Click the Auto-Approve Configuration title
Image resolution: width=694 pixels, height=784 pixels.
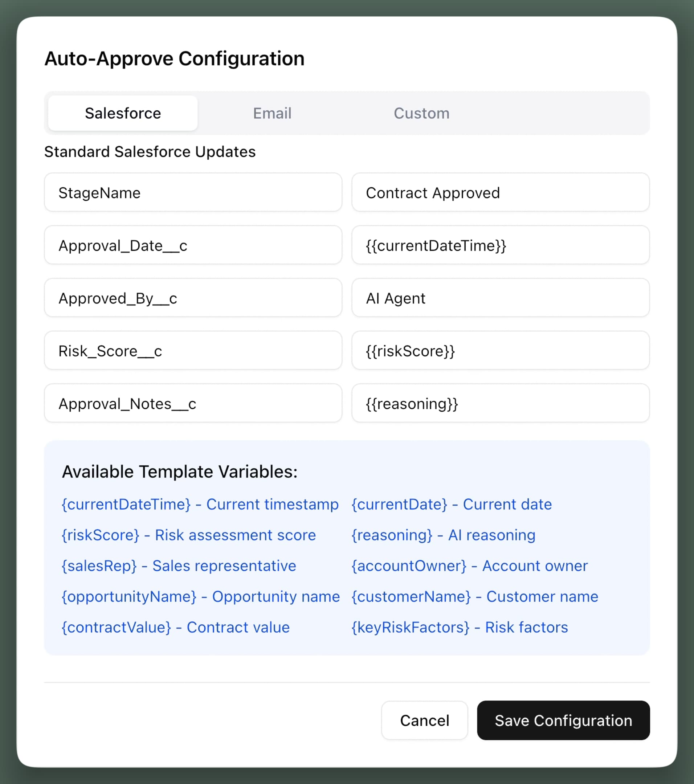tap(175, 59)
